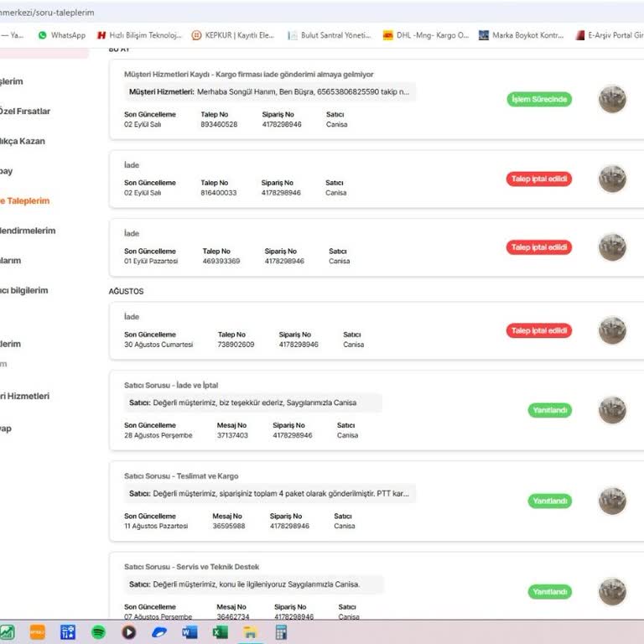Click Talep iptal edildi badge on request 816400033
The width and height of the screenshot is (644, 644).
pyautogui.click(x=539, y=179)
